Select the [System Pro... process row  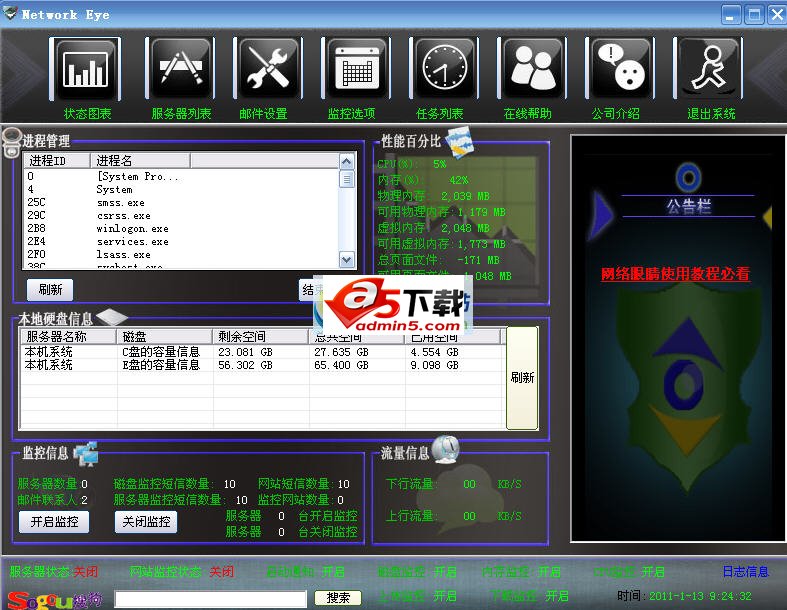pyautogui.click(x=182, y=176)
